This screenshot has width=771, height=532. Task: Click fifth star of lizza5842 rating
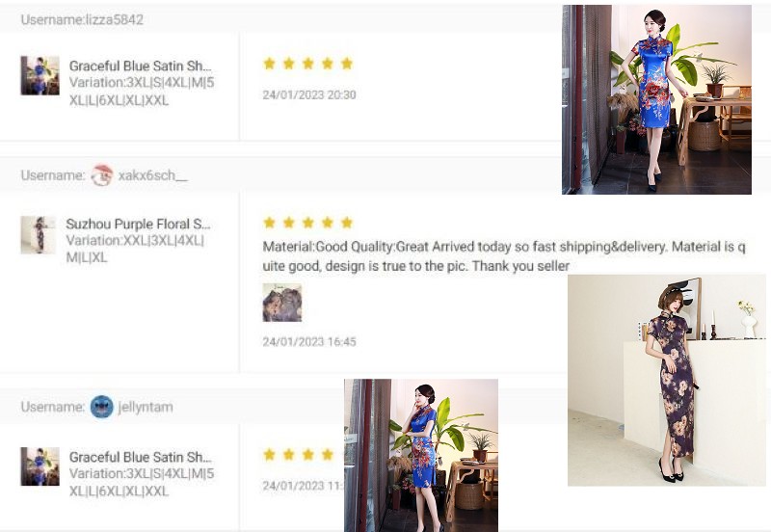click(347, 64)
